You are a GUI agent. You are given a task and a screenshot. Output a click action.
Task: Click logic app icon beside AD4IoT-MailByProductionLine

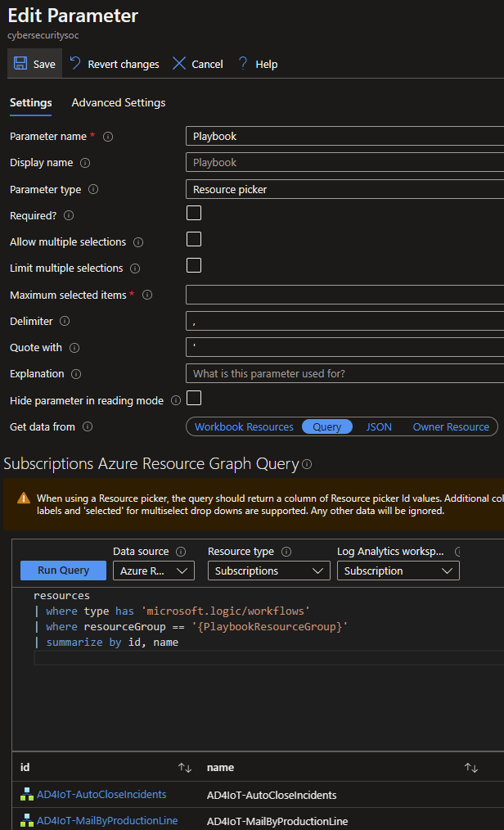coord(26,820)
